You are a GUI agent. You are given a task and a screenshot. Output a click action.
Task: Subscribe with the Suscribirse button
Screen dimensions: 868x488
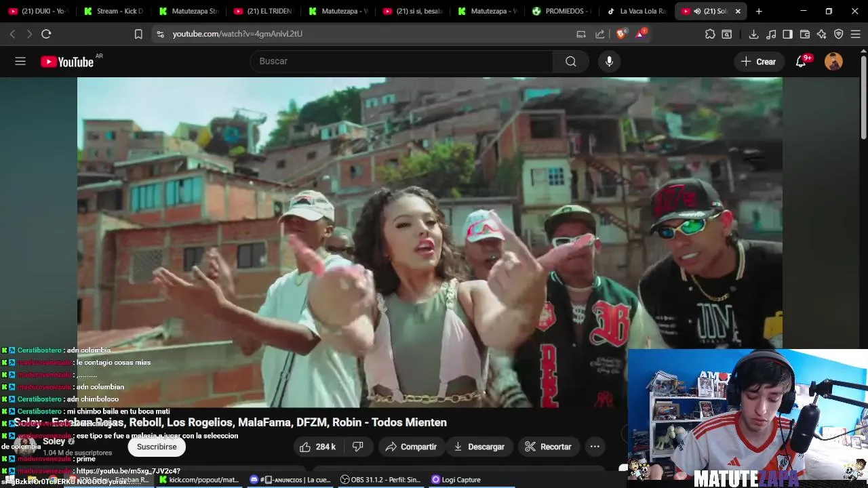(x=157, y=447)
